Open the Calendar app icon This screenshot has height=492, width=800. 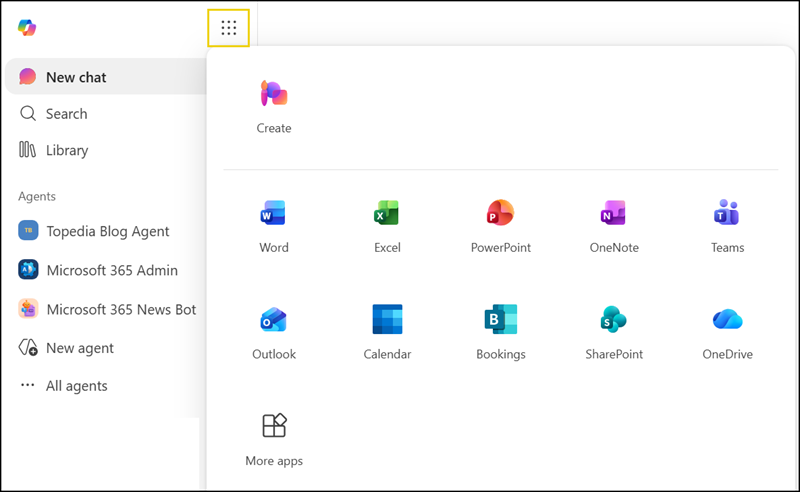(387, 319)
